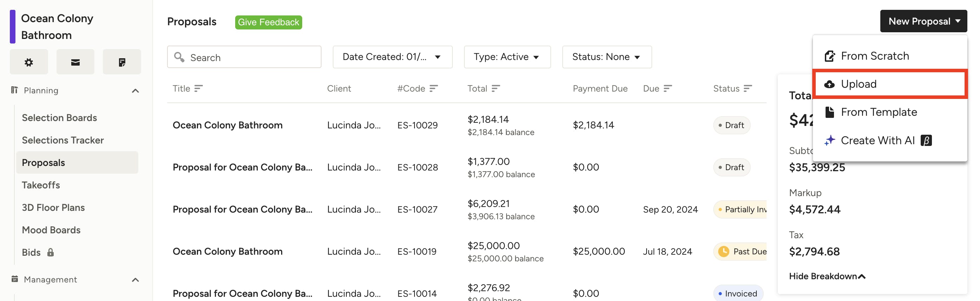Click the Give Feedback button
Image resolution: width=980 pixels, height=301 pixels.
[268, 22]
